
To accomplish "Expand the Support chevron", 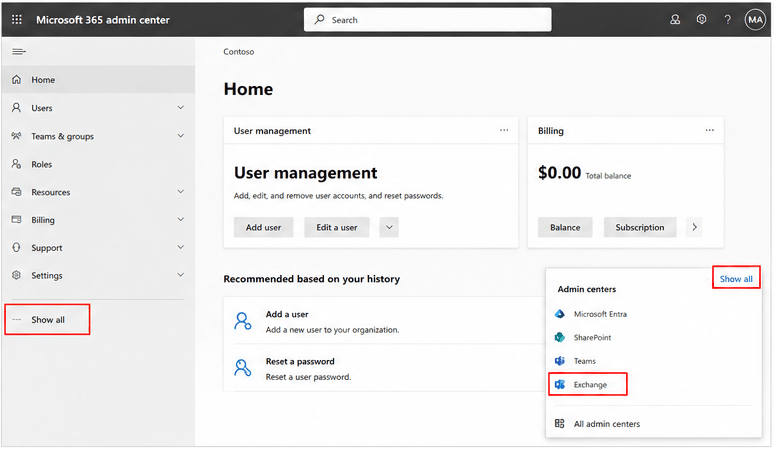I will (181, 247).
